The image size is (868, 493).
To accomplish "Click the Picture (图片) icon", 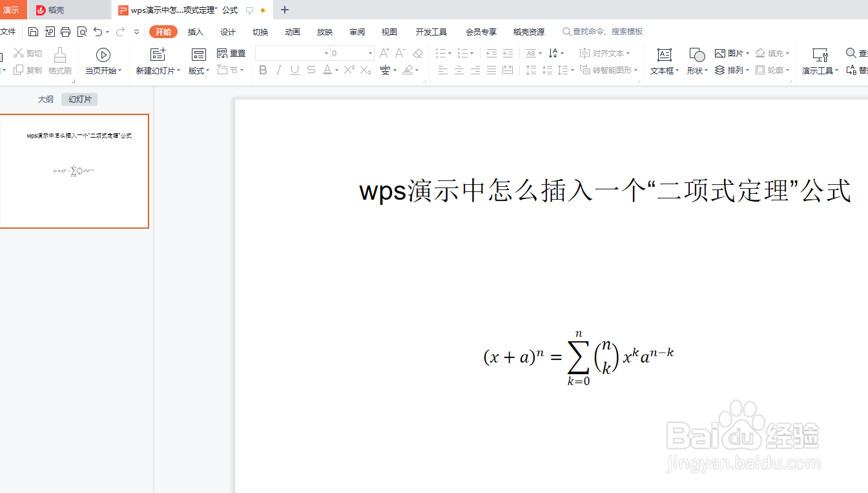I will click(x=720, y=53).
